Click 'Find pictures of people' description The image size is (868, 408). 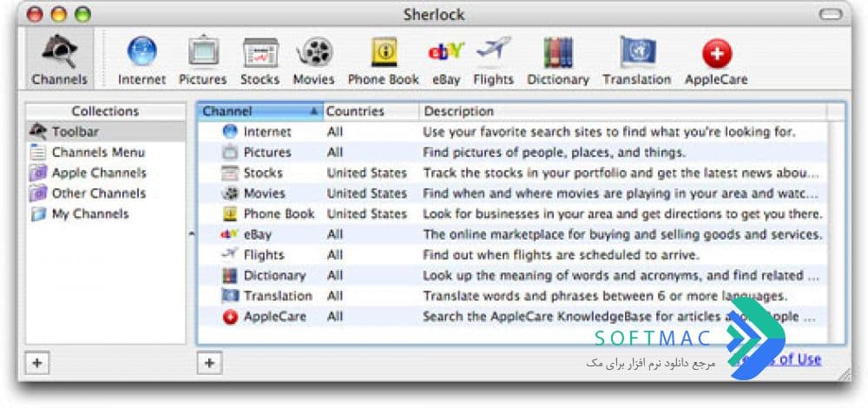(554, 152)
